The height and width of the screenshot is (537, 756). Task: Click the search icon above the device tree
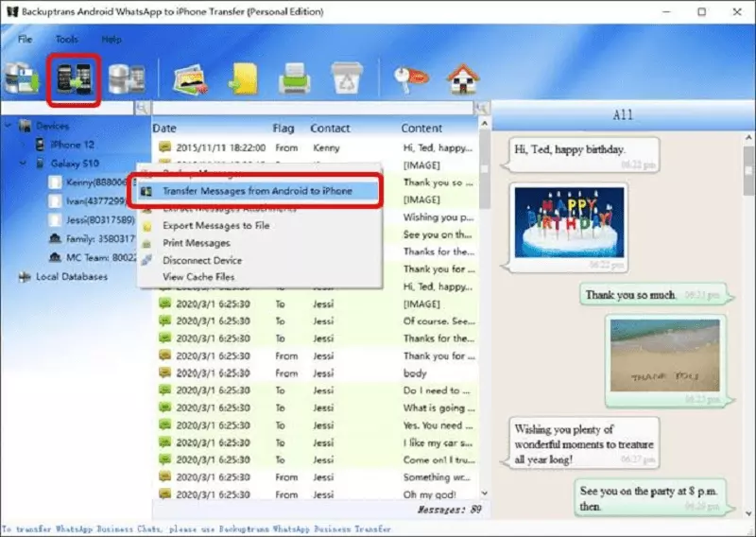click(x=143, y=108)
